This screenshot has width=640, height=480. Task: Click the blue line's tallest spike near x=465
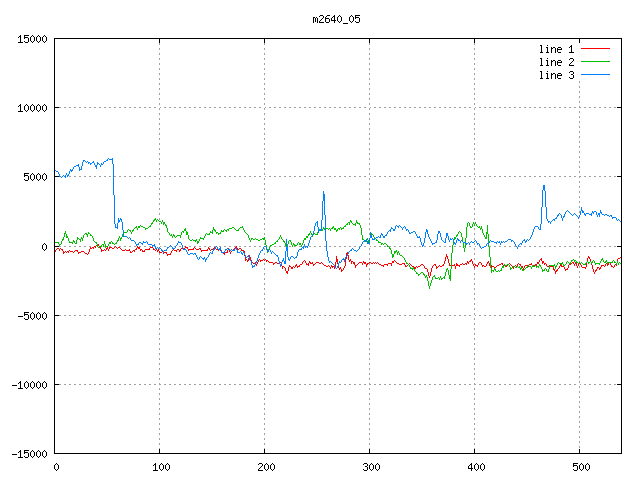(x=543, y=186)
